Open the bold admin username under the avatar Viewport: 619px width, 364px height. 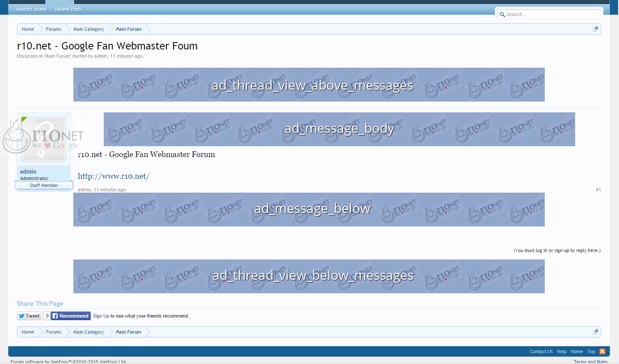tap(28, 171)
